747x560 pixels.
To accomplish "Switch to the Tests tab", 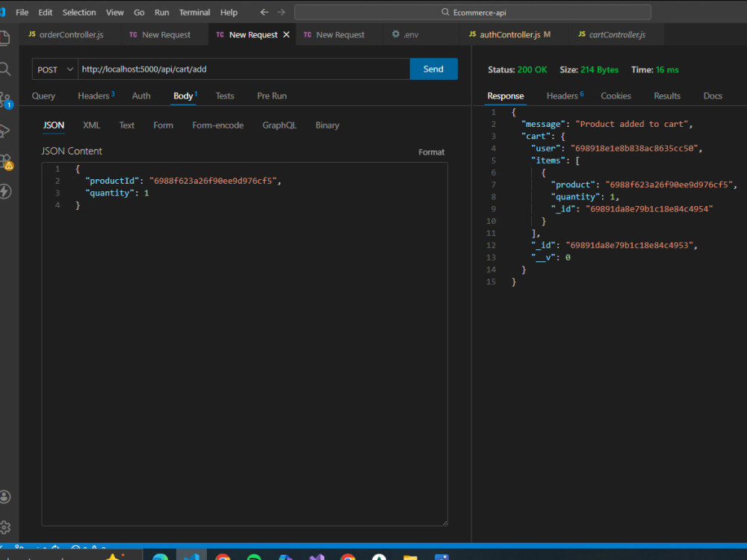I will [225, 96].
